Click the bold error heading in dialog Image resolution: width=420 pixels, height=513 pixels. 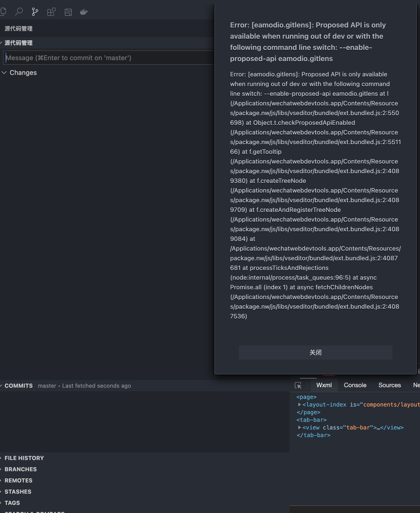tap(308, 42)
